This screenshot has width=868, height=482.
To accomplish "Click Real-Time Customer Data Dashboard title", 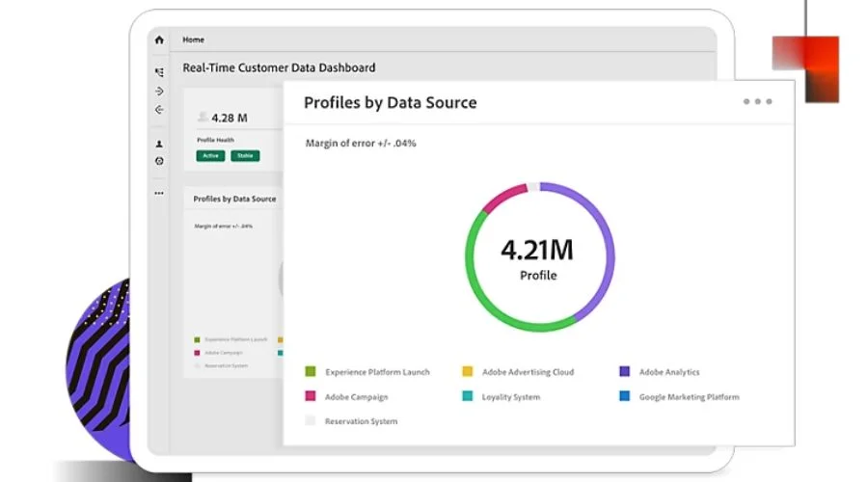I will pyautogui.click(x=279, y=67).
